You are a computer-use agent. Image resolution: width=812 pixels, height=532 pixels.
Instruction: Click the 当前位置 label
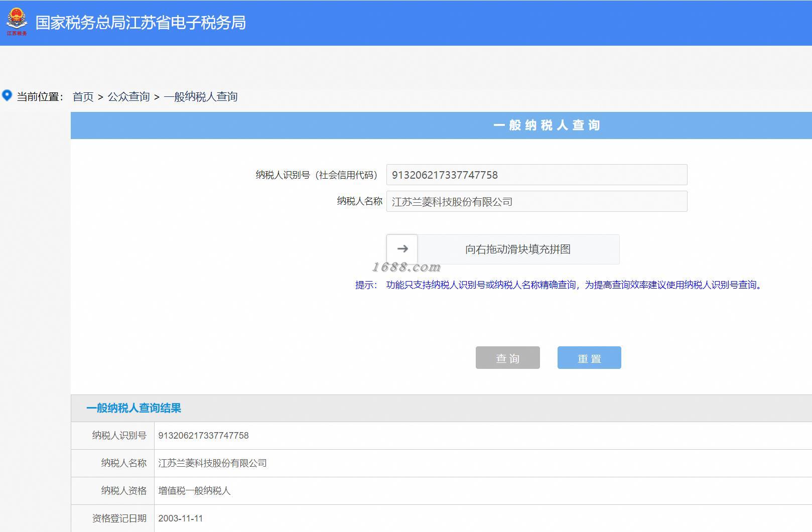40,97
